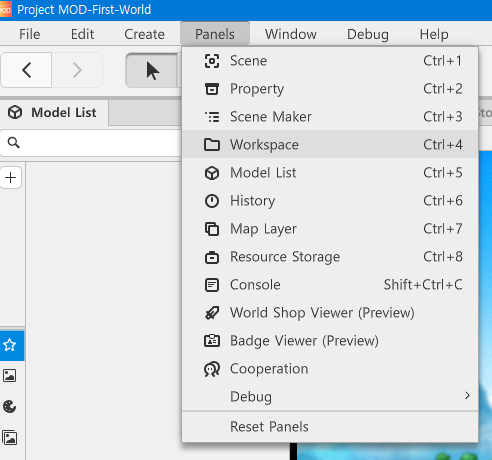This screenshot has height=460, width=492.
Task: Click the Ctrl+5 shortcut text
Action: coord(443,173)
